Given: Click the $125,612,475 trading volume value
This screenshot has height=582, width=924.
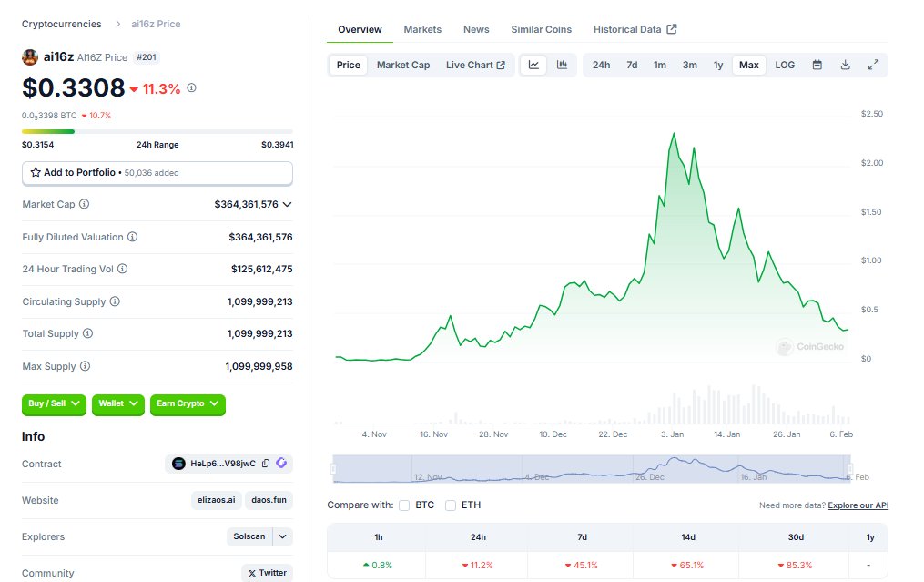Looking at the screenshot, I should pos(261,269).
